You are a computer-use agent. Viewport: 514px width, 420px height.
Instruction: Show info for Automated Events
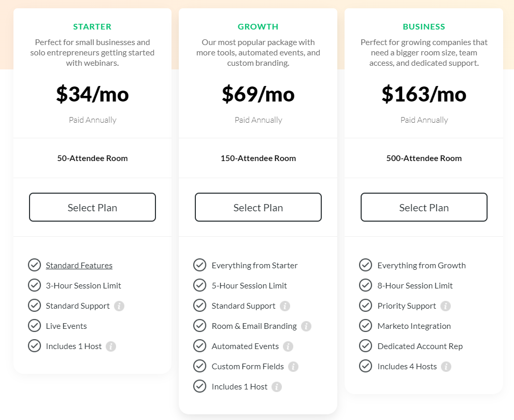[x=288, y=346]
